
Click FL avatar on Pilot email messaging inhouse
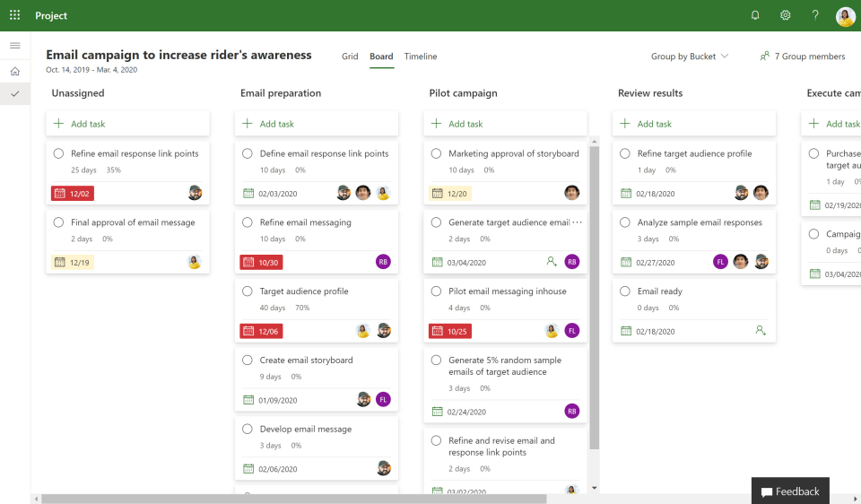pos(572,331)
